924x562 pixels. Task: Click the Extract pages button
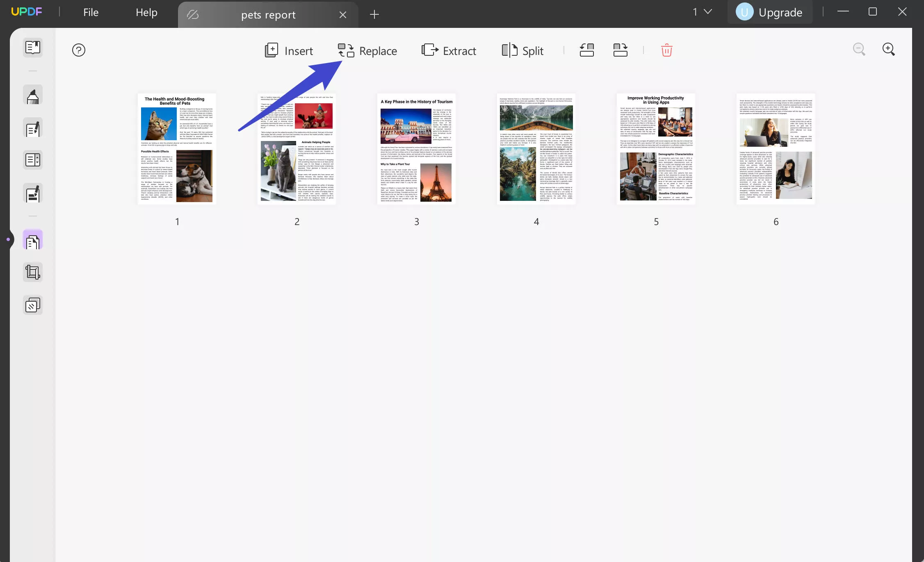[x=449, y=50]
